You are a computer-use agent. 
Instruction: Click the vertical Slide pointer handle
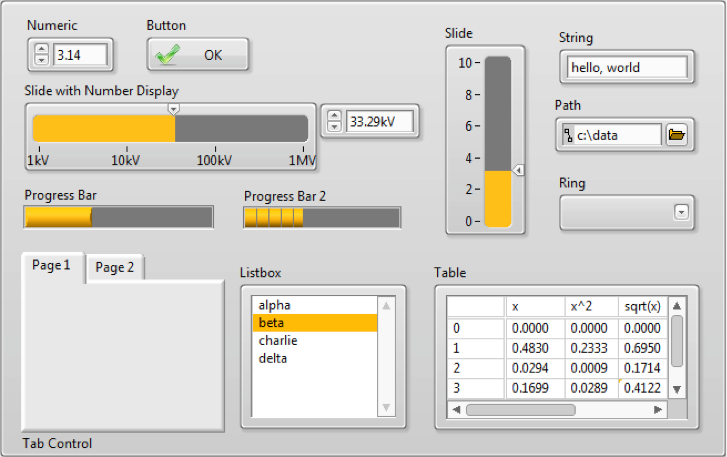518,171
